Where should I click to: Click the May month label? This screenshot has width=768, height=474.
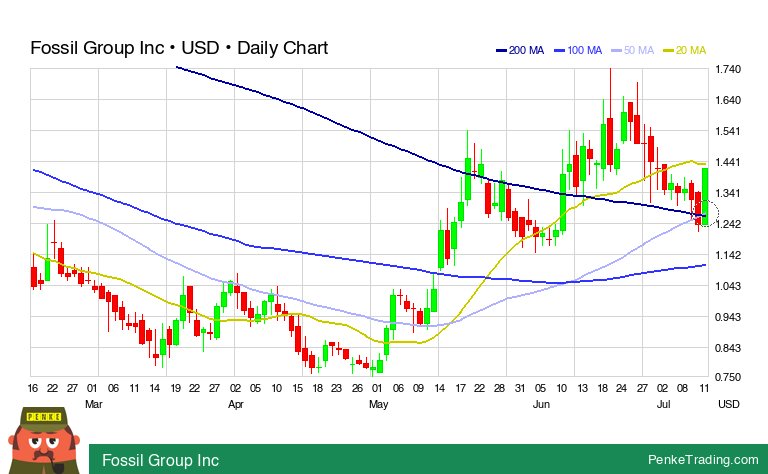[x=379, y=404]
